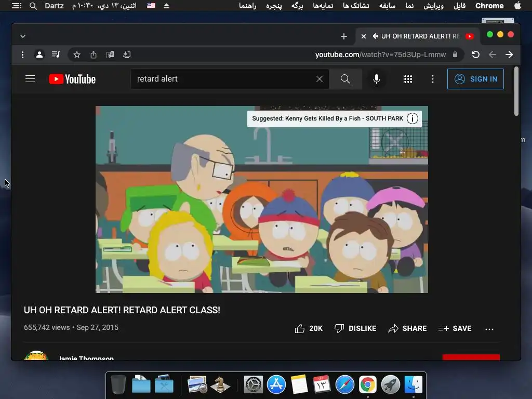Image resolution: width=532 pixels, height=399 pixels.
Task: Open the US flag input source menu
Action: (151, 6)
